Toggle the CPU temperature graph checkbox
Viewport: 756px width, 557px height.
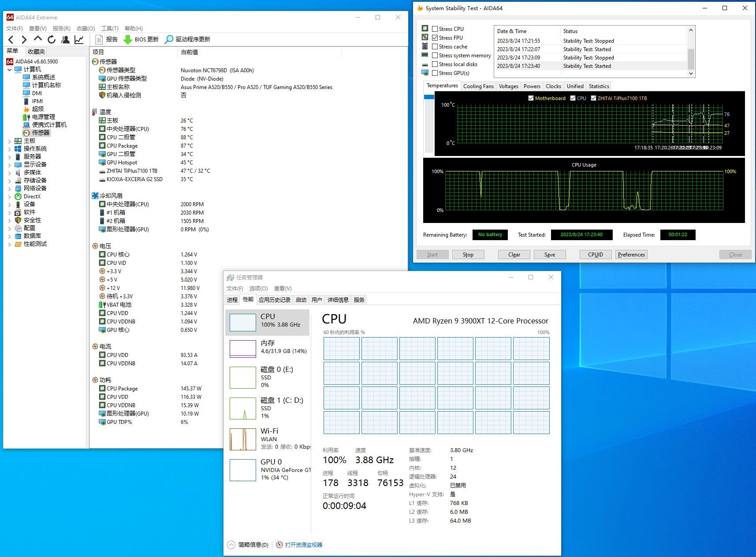click(x=573, y=98)
